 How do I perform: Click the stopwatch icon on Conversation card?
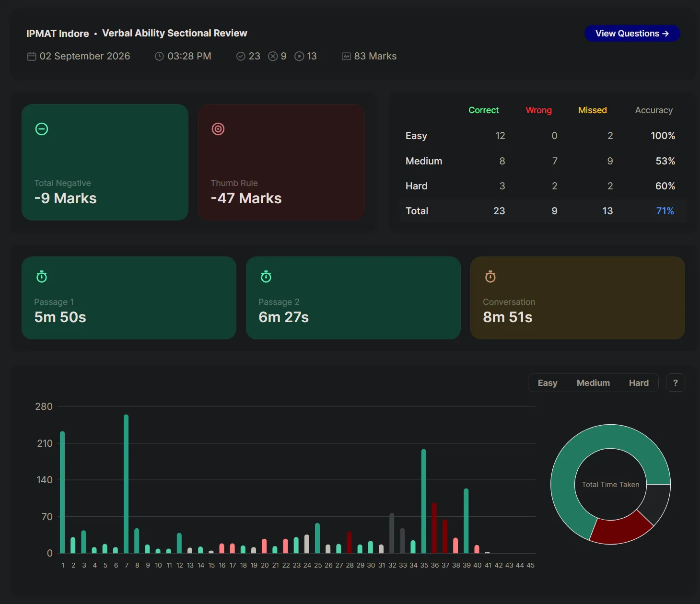[x=490, y=277]
